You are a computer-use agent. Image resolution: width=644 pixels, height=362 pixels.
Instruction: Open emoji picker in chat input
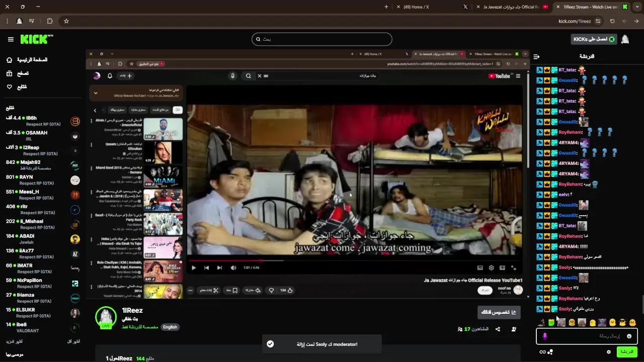pyautogui.click(x=629, y=336)
